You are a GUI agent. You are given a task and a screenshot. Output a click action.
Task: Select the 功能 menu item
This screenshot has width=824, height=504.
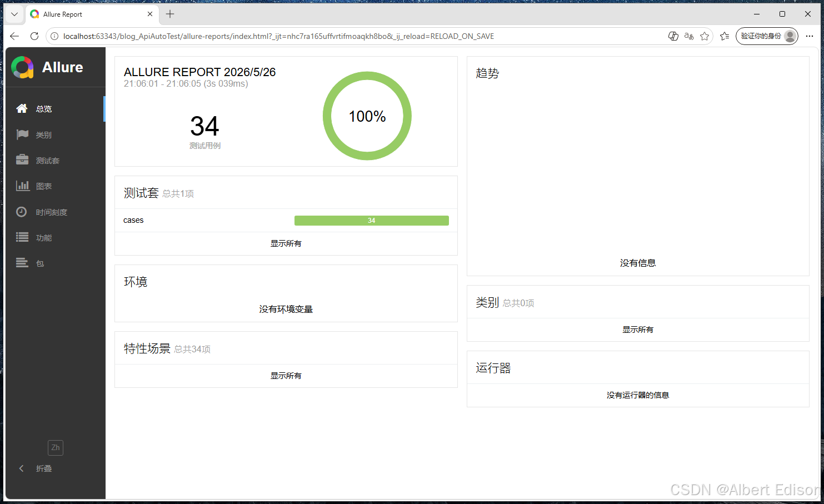tap(55, 237)
